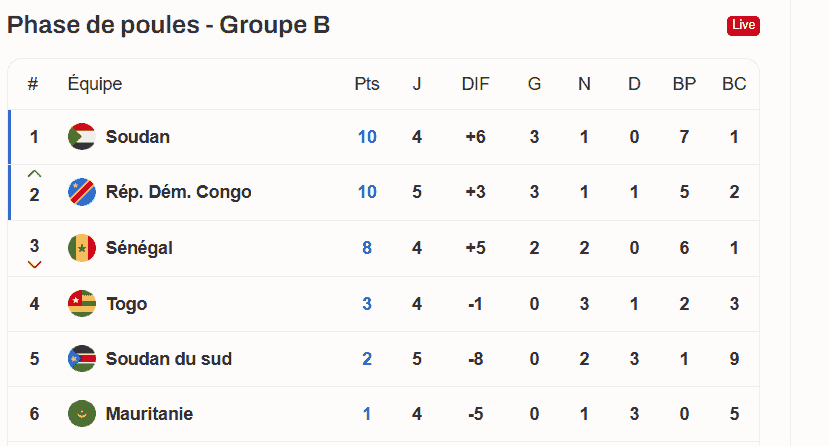Open the Soudan team link

[x=137, y=137]
